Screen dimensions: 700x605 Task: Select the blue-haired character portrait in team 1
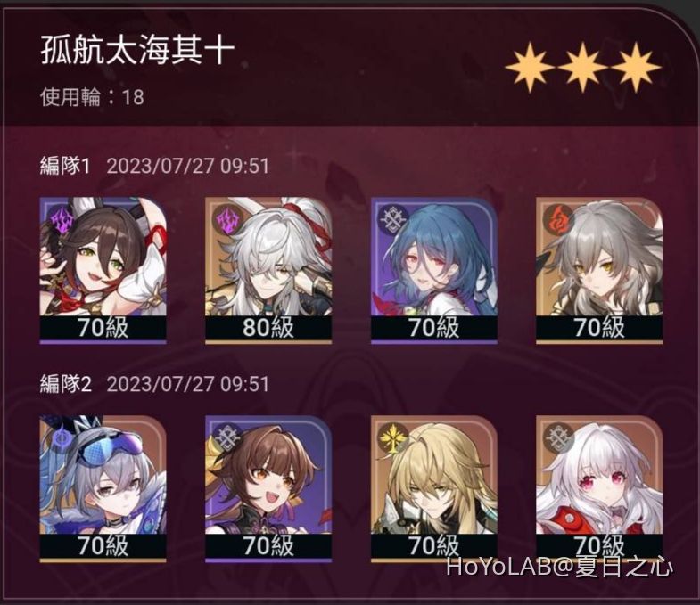click(434, 270)
